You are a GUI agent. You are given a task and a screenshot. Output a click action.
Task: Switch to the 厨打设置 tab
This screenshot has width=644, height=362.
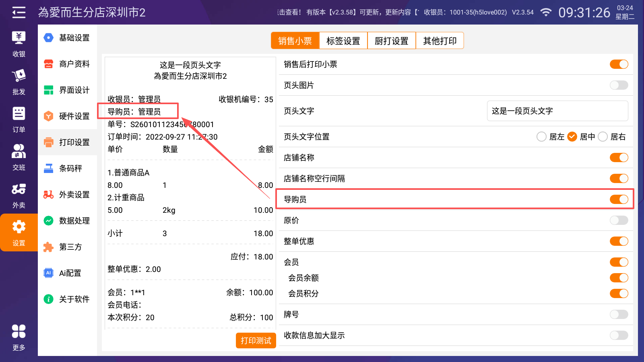pos(392,41)
